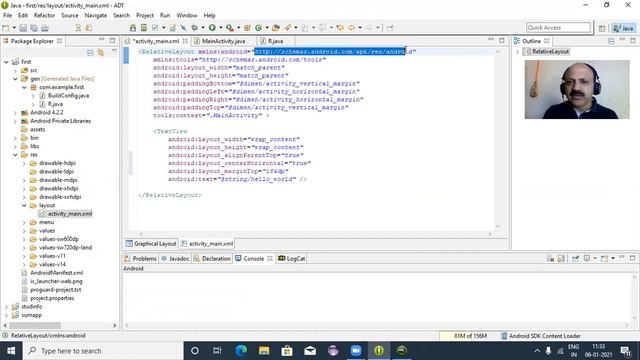Open the Problems view tab
The height and width of the screenshot is (360, 640).
tap(140, 259)
